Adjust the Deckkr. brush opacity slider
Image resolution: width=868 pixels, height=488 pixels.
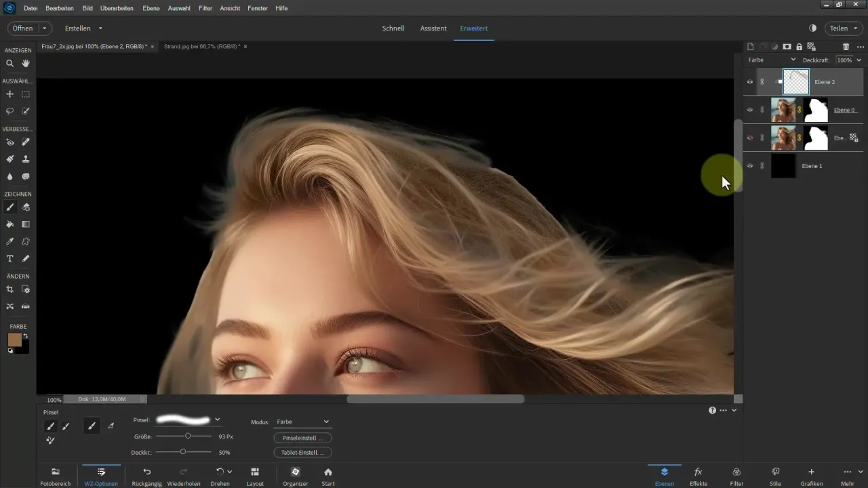click(x=183, y=451)
